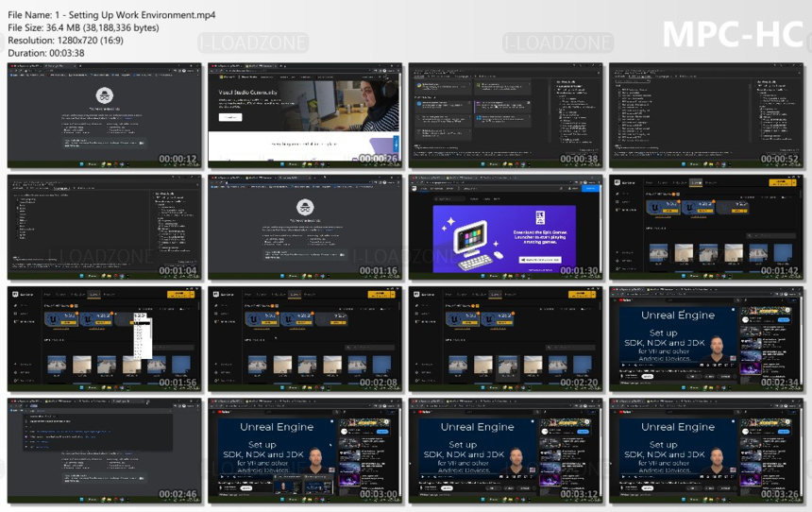The width and height of the screenshot is (812, 512).
Task: Choose the 00:03:00 Unreal Engine video frame
Action: [x=305, y=451]
